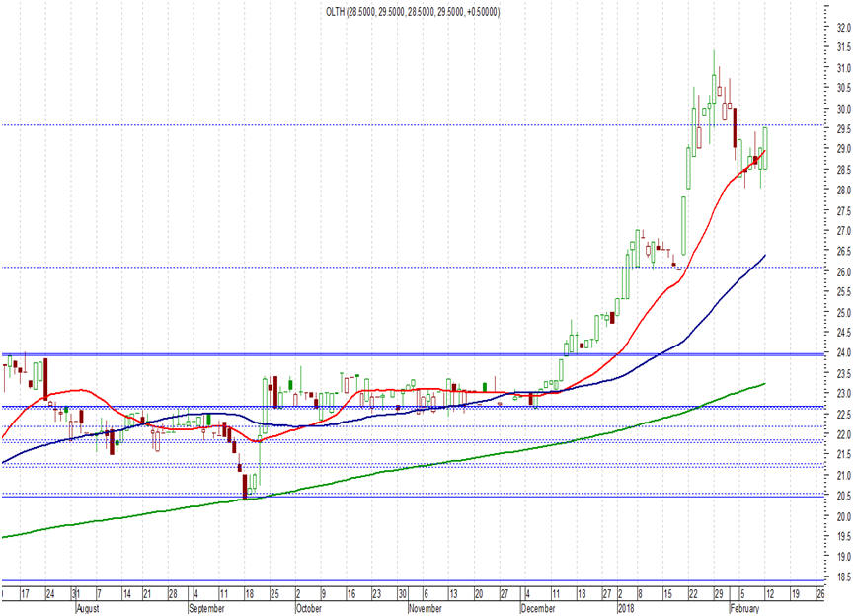Screen dimensions: 855x616
Task: Select the September month label
Action: (x=206, y=608)
